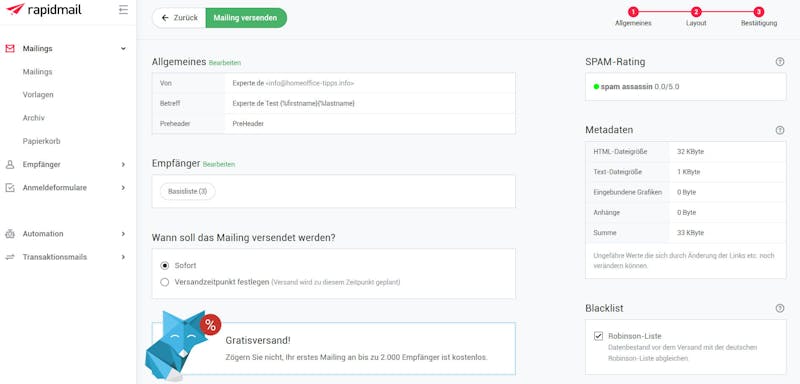Select the Sofort radio option
The height and width of the screenshot is (384, 800).
click(x=164, y=266)
